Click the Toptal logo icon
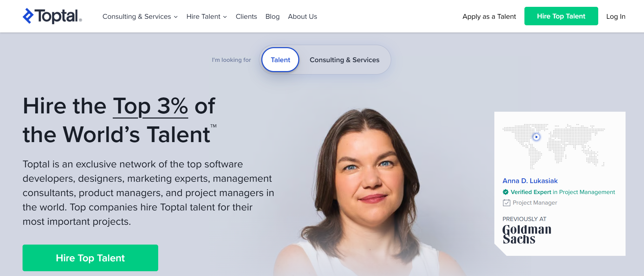Screen dimensions: 644x276 click(x=28, y=16)
